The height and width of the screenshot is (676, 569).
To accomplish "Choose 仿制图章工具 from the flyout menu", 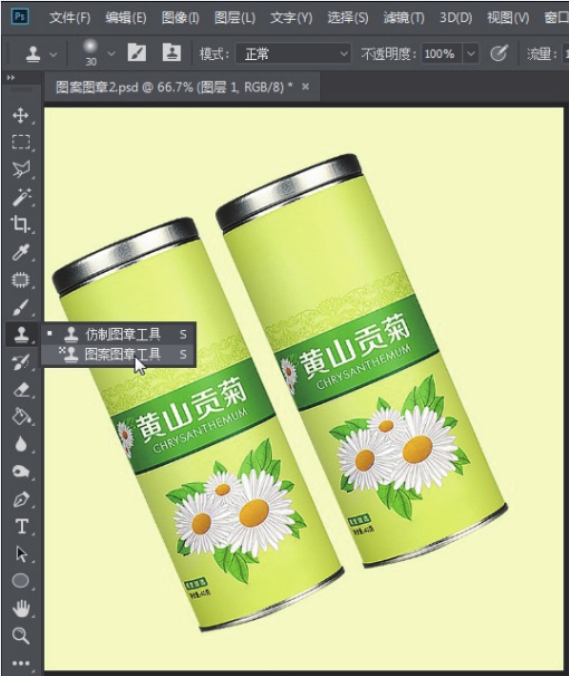I will coord(119,334).
